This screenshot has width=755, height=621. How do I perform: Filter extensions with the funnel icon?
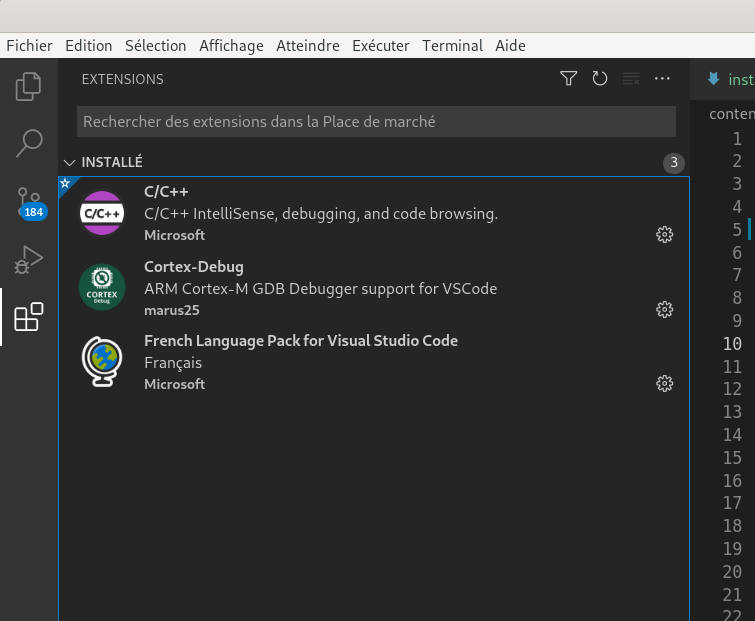pos(569,78)
